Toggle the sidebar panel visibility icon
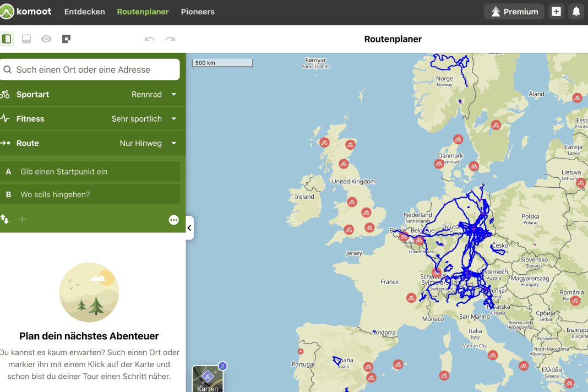 (7, 39)
